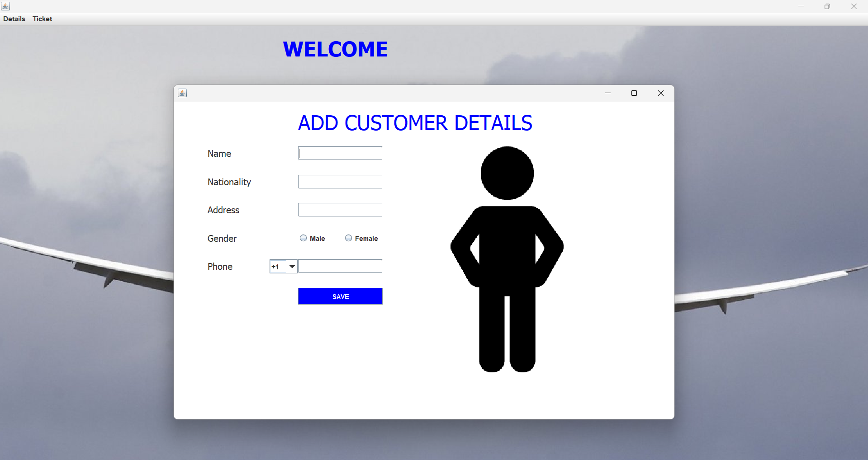Click the Address input box
Image resolution: width=868 pixels, height=460 pixels.
(340, 210)
